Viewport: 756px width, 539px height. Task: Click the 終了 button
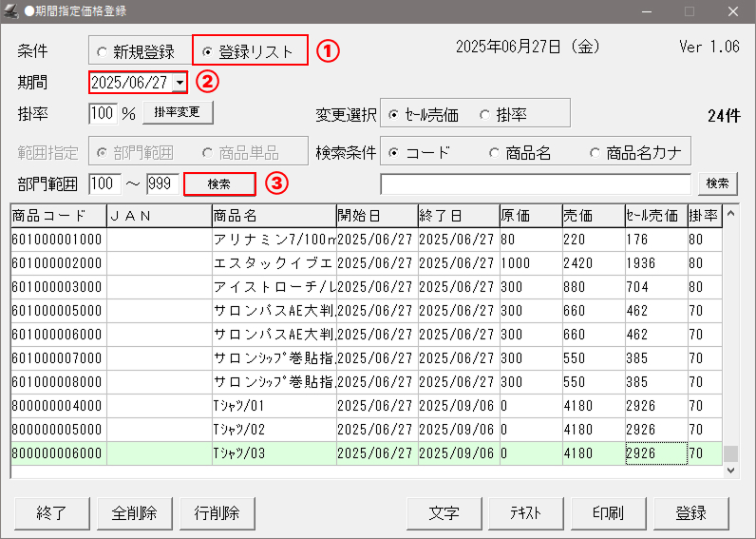click(52, 513)
